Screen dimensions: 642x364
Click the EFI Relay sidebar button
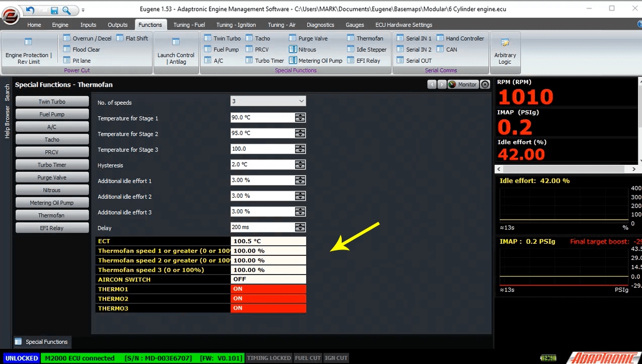(52, 228)
